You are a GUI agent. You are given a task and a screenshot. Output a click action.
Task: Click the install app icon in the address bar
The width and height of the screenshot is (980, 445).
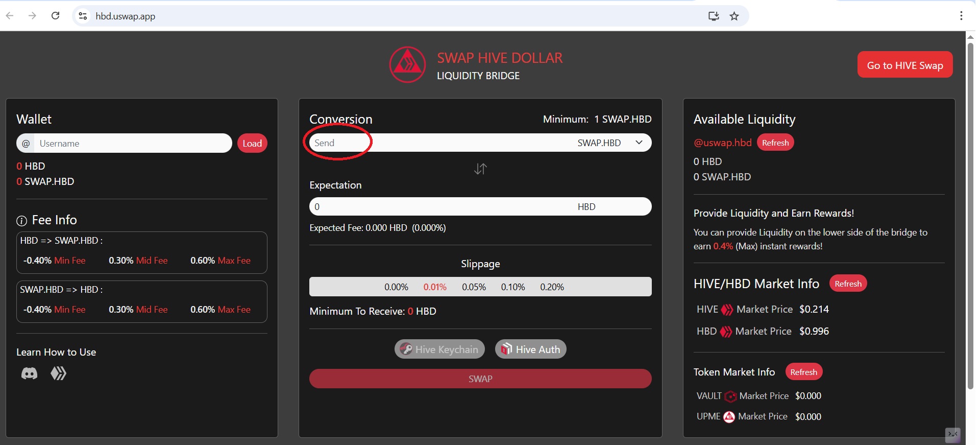click(714, 16)
